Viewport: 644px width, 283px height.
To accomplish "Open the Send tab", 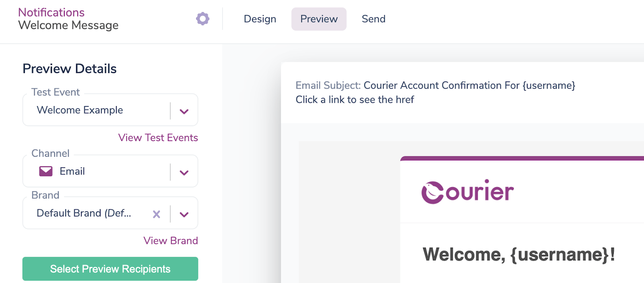I will (373, 19).
